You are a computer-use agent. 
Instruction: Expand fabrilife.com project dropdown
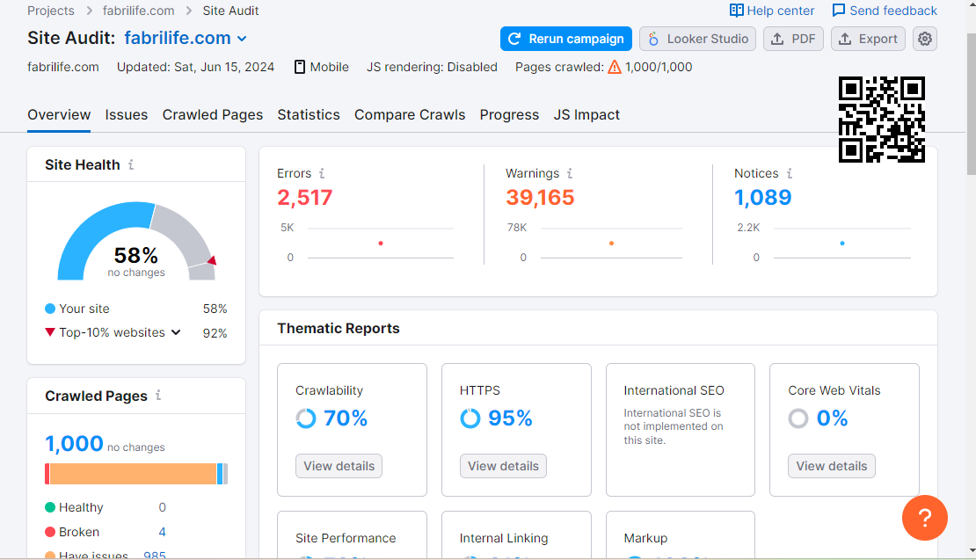(242, 39)
